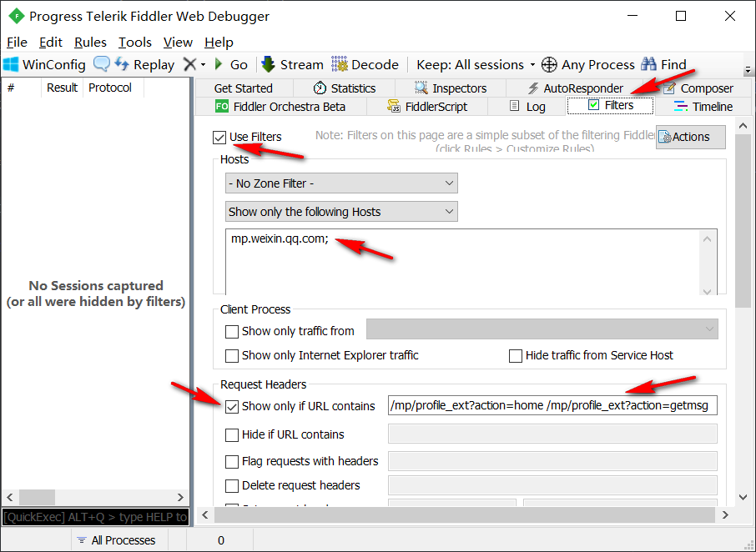The height and width of the screenshot is (552, 756).
Task: Click the All Processes filter icon
Action: tap(82, 540)
